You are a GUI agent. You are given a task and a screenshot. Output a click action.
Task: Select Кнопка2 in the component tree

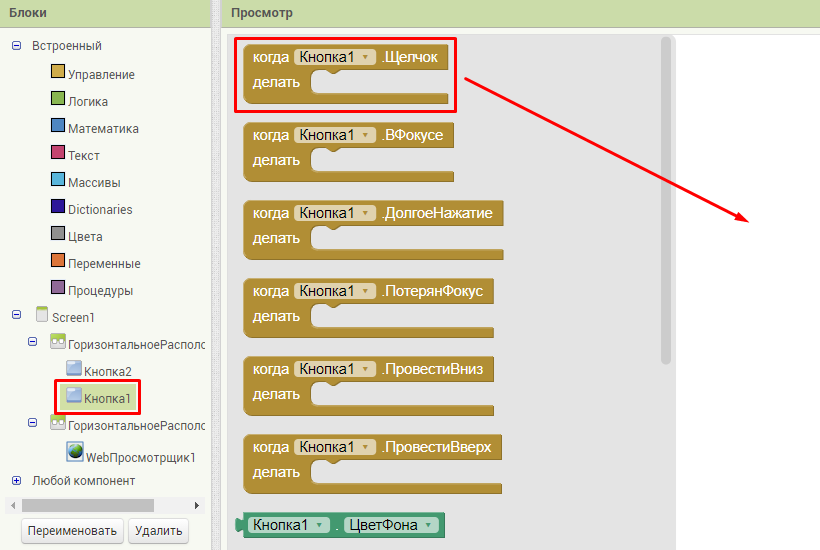(107, 371)
